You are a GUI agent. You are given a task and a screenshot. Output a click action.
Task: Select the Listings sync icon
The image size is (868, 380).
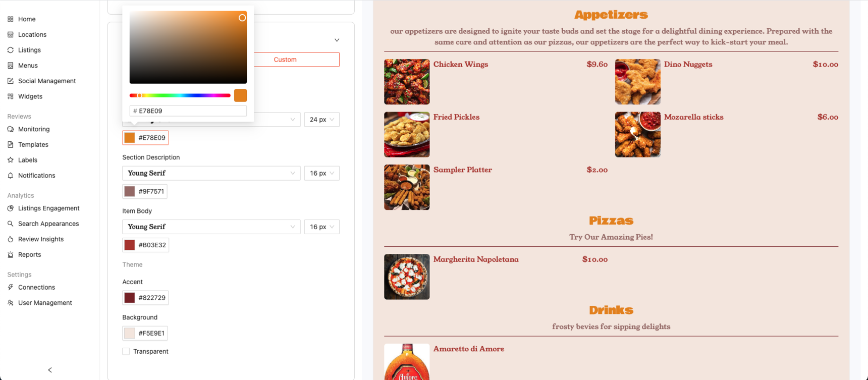(x=11, y=50)
